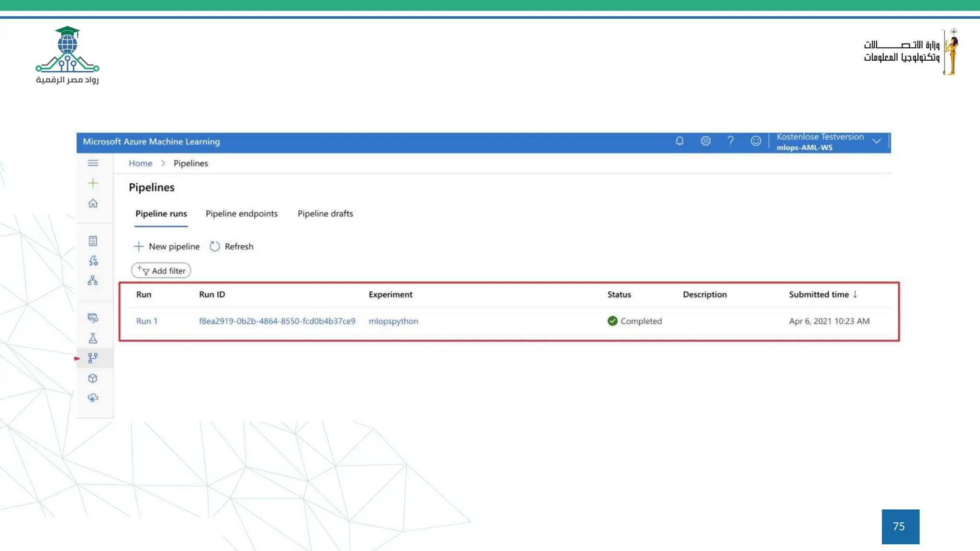Open the Endpoints cloud icon in the sidebar
Viewport: 980px width, 551px height.
pos(93,398)
